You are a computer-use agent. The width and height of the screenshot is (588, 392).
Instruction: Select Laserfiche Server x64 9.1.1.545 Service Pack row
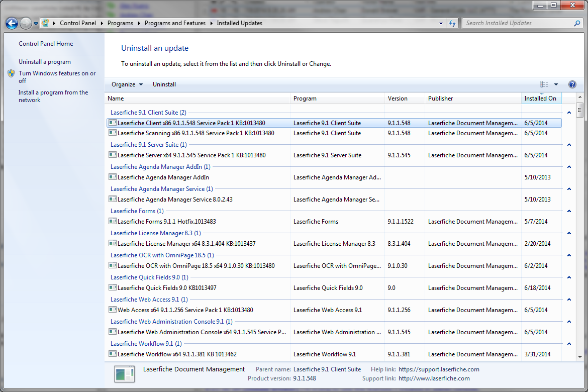click(x=334, y=155)
